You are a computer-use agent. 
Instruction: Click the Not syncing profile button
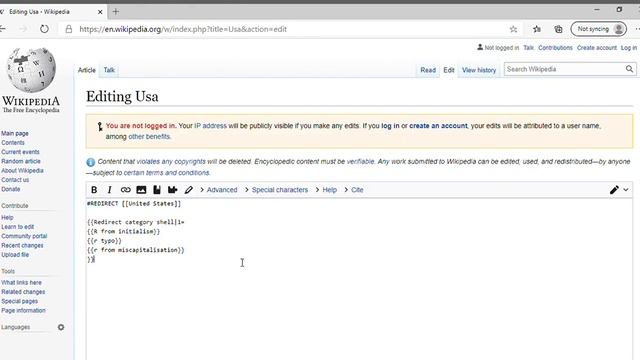[598, 29]
